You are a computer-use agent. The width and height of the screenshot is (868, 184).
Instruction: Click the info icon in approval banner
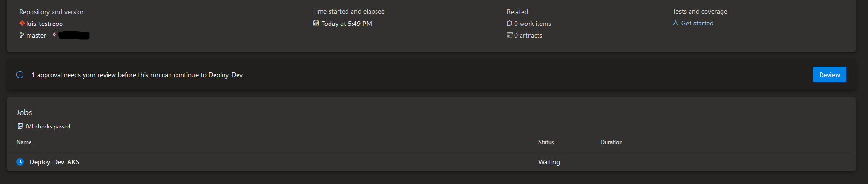point(20,75)
